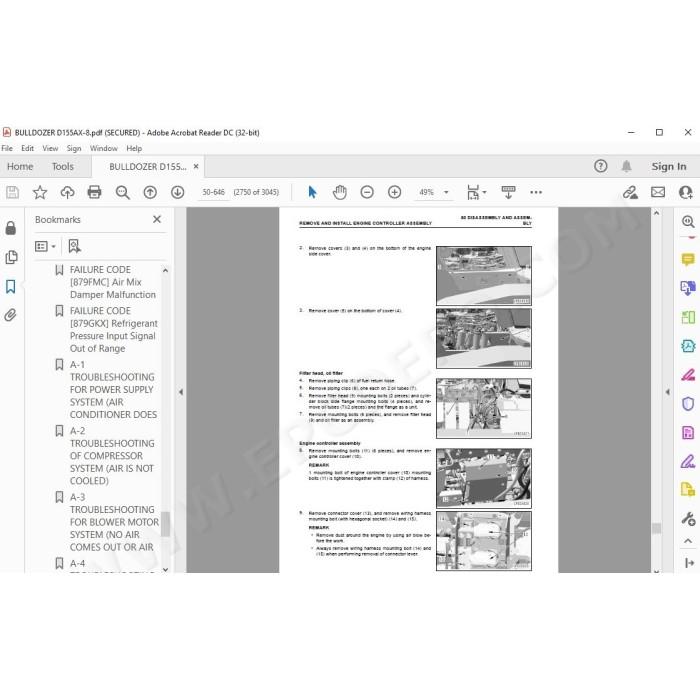Click the upload to cloud icon
This screenshot has height=700, width=700.
point(67,192)
